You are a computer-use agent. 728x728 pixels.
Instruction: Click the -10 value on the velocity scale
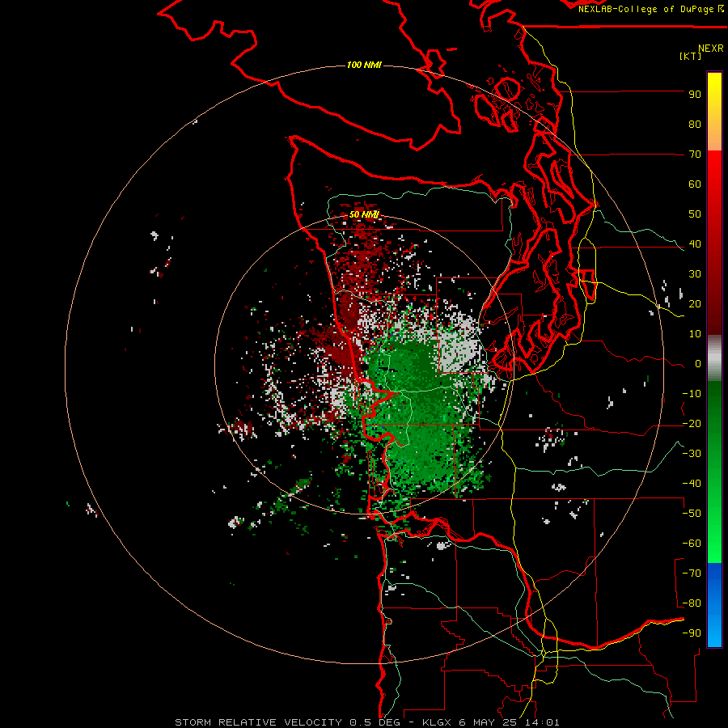pos(692,394)
